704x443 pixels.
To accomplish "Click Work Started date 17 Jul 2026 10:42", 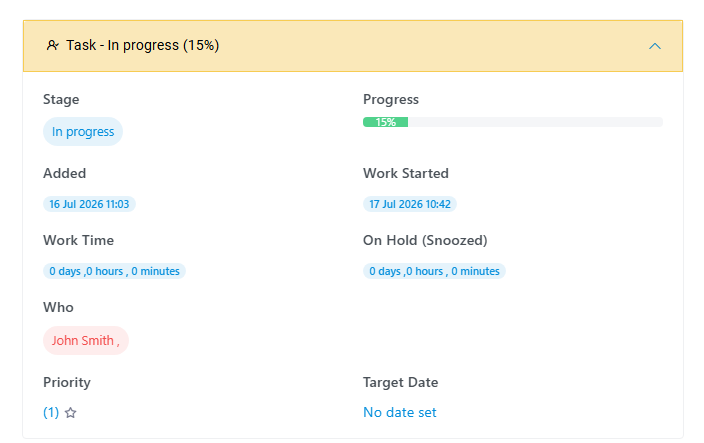I will pyautogui.click(x=410, y=204).
